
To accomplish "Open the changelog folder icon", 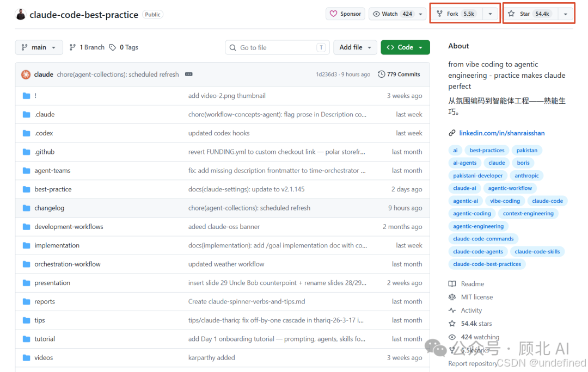I will click(x=26, y=208).
